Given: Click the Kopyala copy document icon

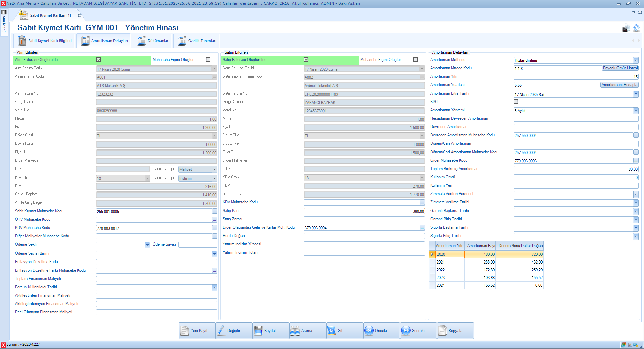Looking at the screenshot, I should pos(443,331).
